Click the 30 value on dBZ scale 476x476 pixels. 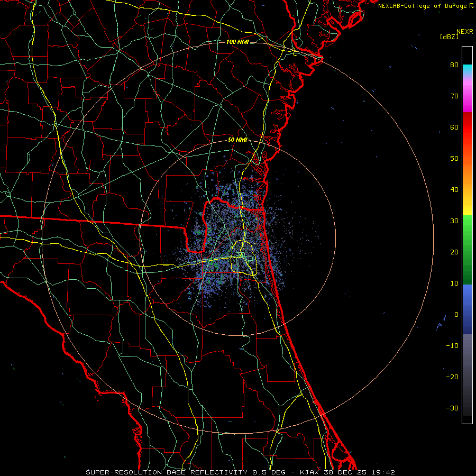coord(454,221)
